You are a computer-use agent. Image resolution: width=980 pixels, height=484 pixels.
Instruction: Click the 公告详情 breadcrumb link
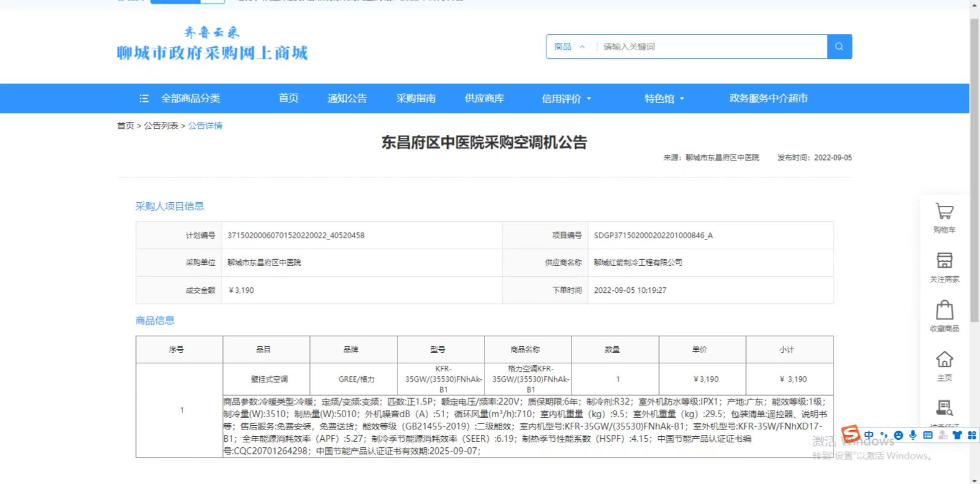tap(205, 126)
